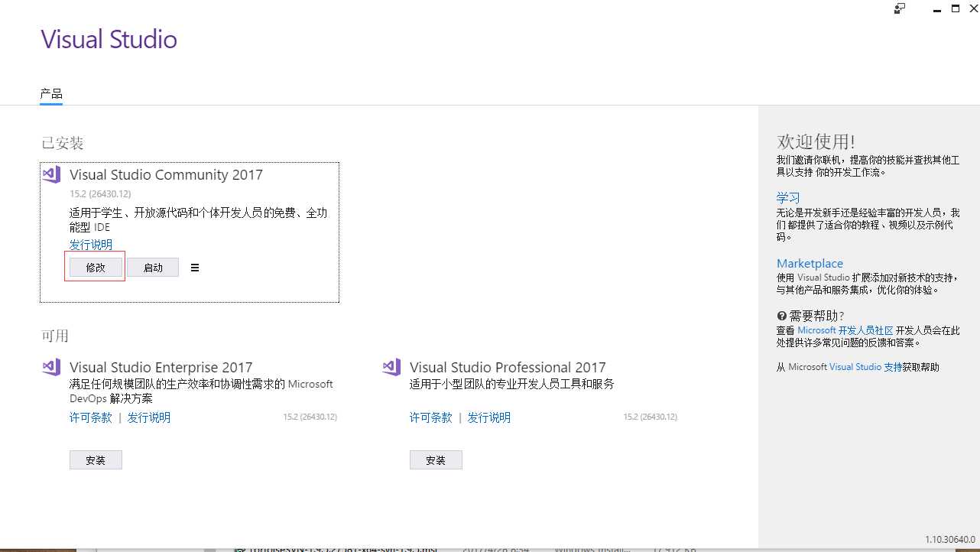
Task: Click the 可用 section heading
Action: [x=55, y=336]
